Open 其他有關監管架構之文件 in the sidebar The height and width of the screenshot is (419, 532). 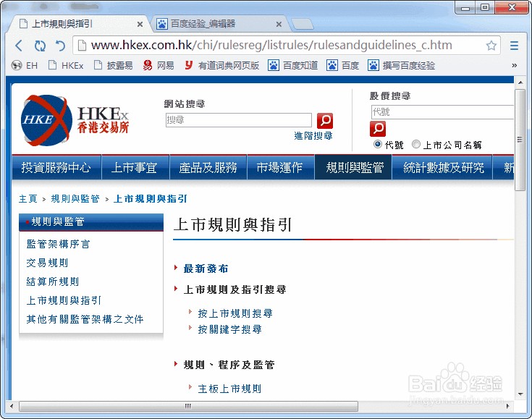pos(85,319)
